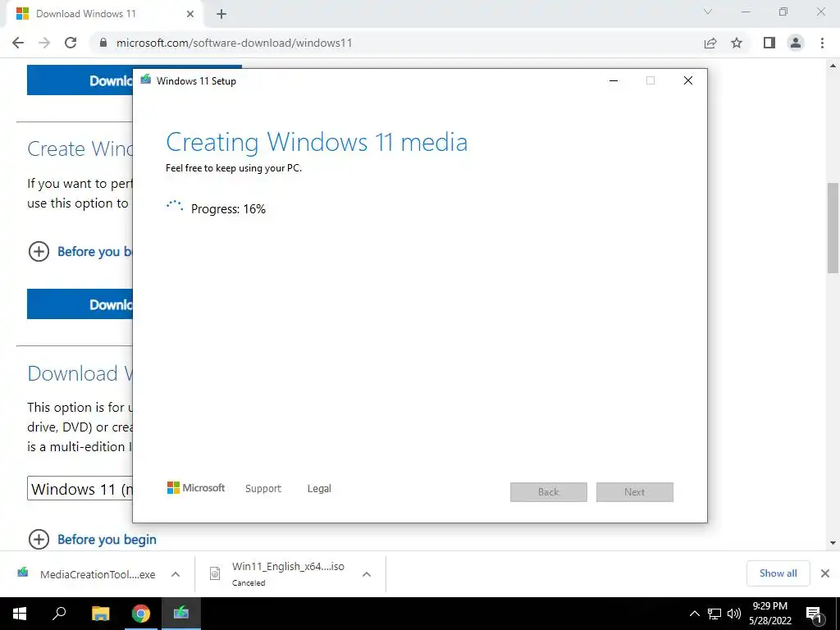Click the Progress: 16% text

pyautogui.click(x=228, y=209)
